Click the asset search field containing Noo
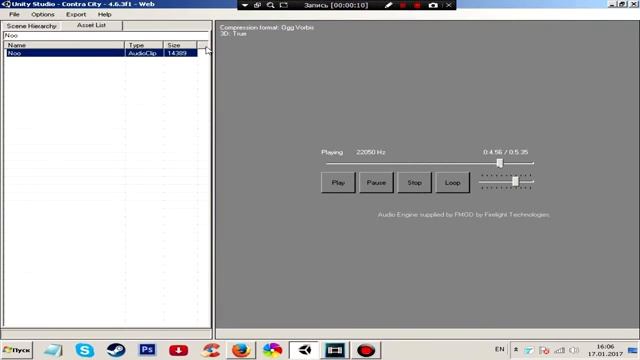Image resolution: width=640 pixels, height=360 pixels. click(x=106, y=36)
